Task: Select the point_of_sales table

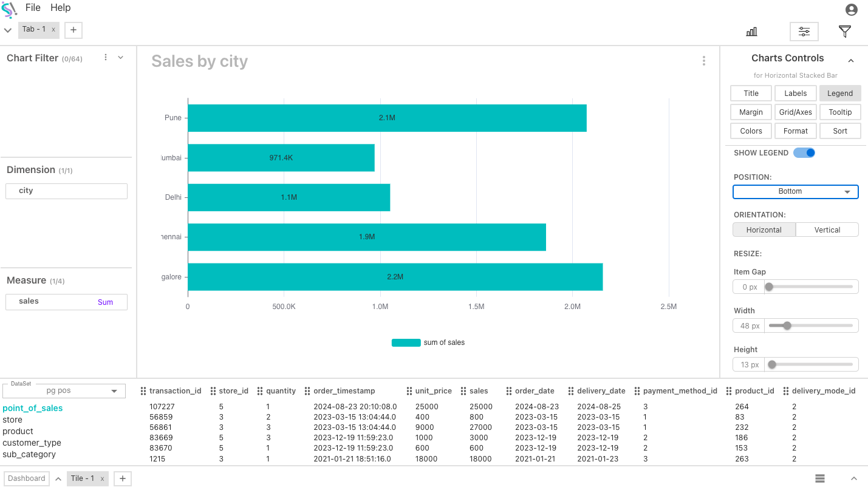Action: click(x=33, y=408)
